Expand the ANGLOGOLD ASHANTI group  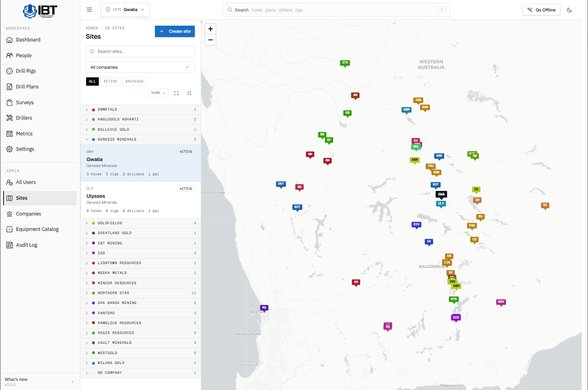140,119
